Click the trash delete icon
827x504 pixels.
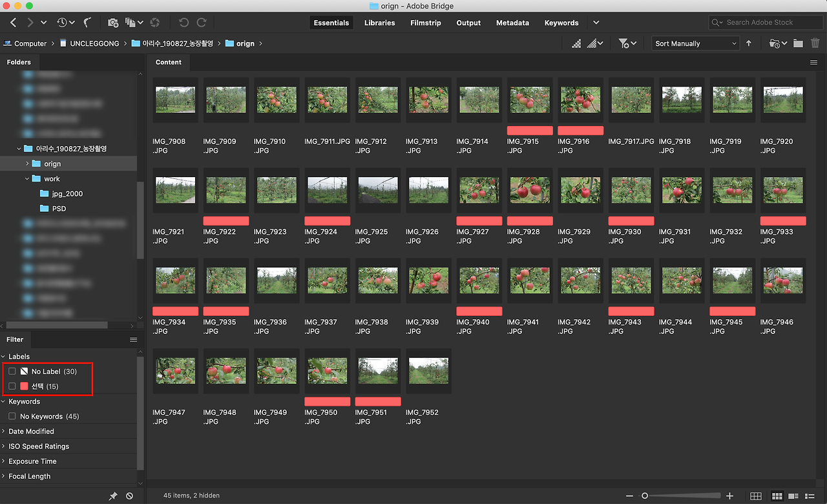815,43
